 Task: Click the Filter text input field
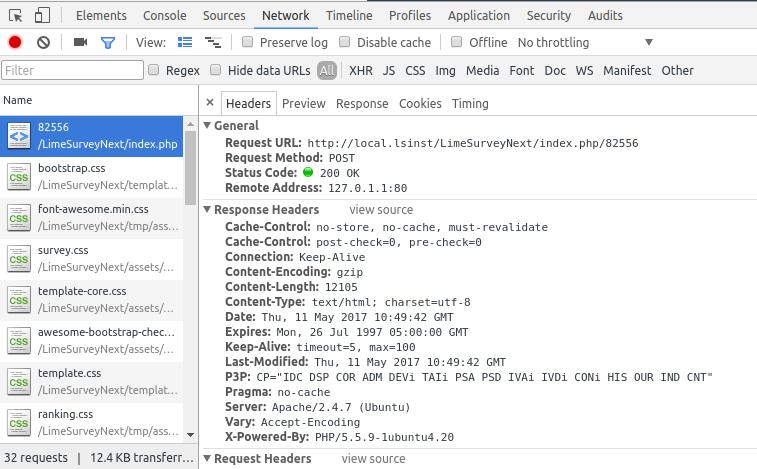72,70
